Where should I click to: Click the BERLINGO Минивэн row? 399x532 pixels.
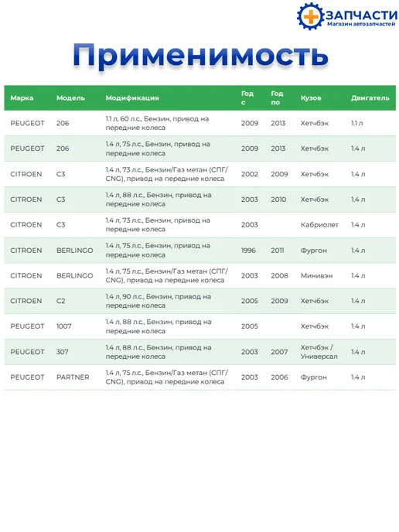[199, 275]
